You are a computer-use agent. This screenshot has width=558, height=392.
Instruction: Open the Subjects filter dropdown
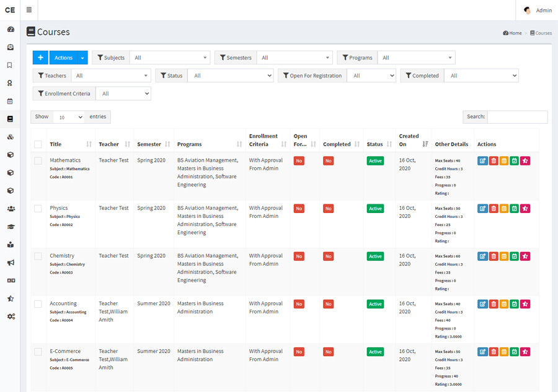point(170,57)
